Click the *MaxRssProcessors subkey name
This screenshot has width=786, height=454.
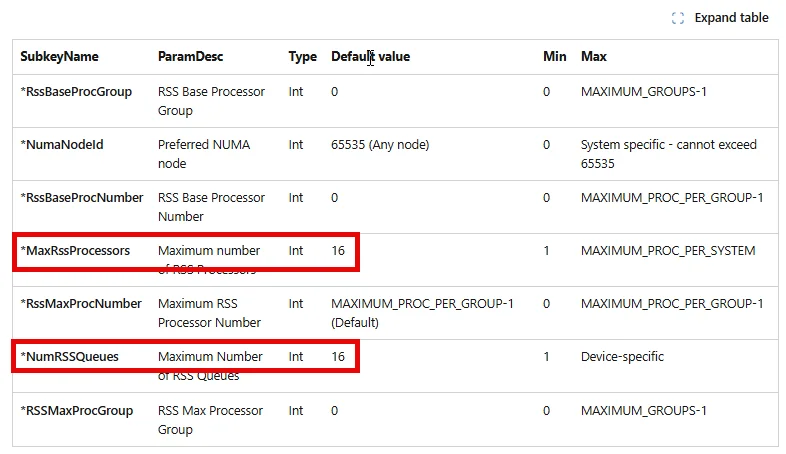coord(75,251)
